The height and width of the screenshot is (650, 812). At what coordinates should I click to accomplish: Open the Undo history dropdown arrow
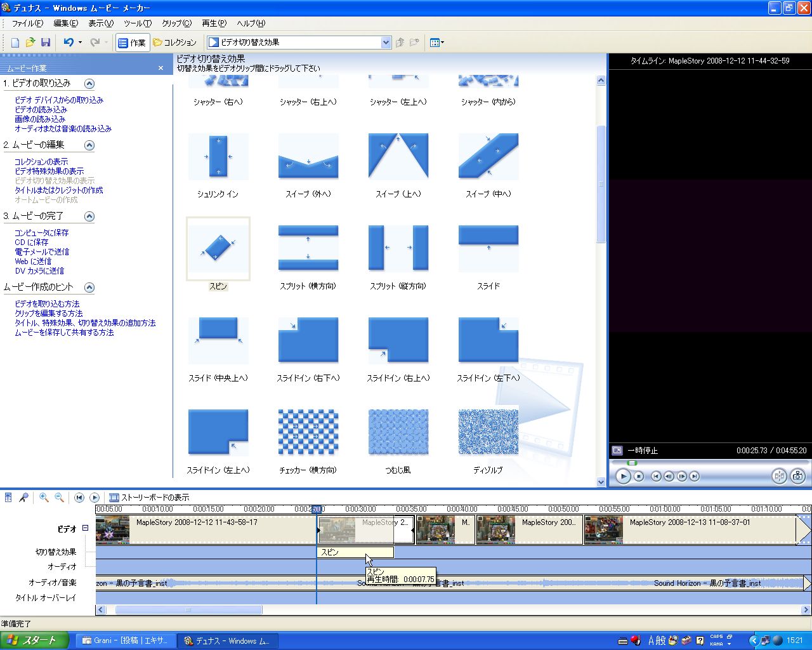80,43
